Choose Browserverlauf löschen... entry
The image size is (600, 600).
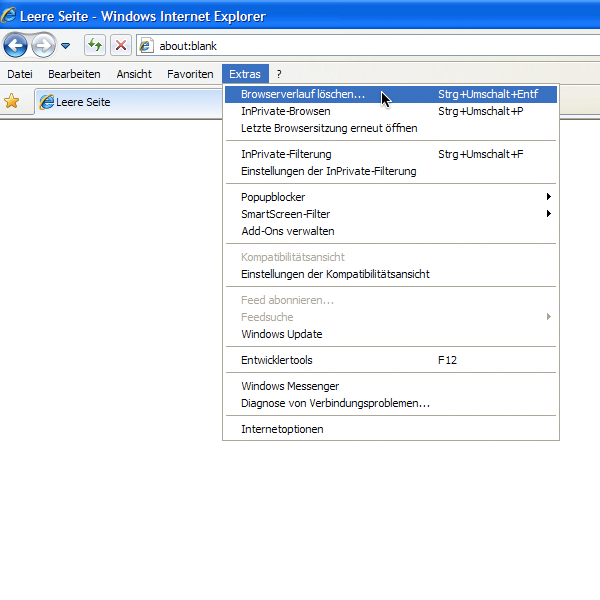point(391,94)
